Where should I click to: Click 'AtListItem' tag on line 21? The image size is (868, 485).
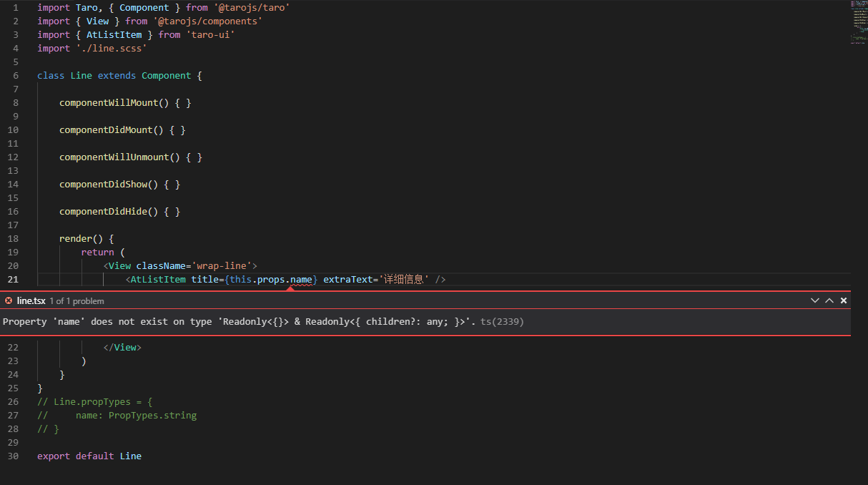point(158,279)
